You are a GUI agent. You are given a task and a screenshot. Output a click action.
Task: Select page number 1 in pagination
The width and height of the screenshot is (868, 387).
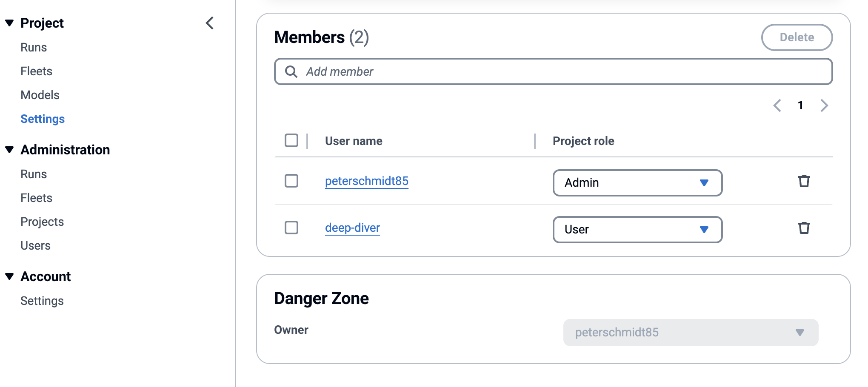[800, 105]
